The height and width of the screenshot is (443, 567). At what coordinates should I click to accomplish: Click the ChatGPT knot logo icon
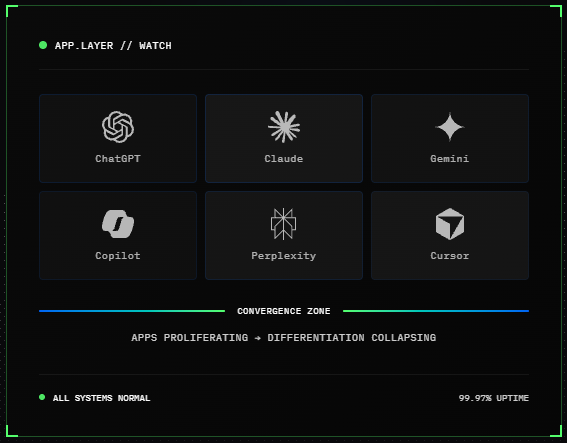click(x=118, y=127)
